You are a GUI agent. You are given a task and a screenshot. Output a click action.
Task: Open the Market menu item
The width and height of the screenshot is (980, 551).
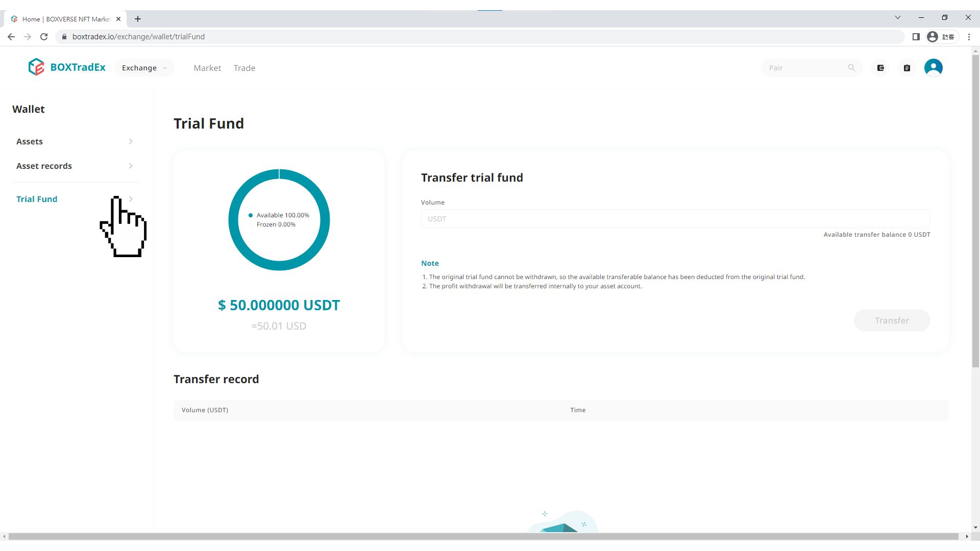[x=207, y=68]
